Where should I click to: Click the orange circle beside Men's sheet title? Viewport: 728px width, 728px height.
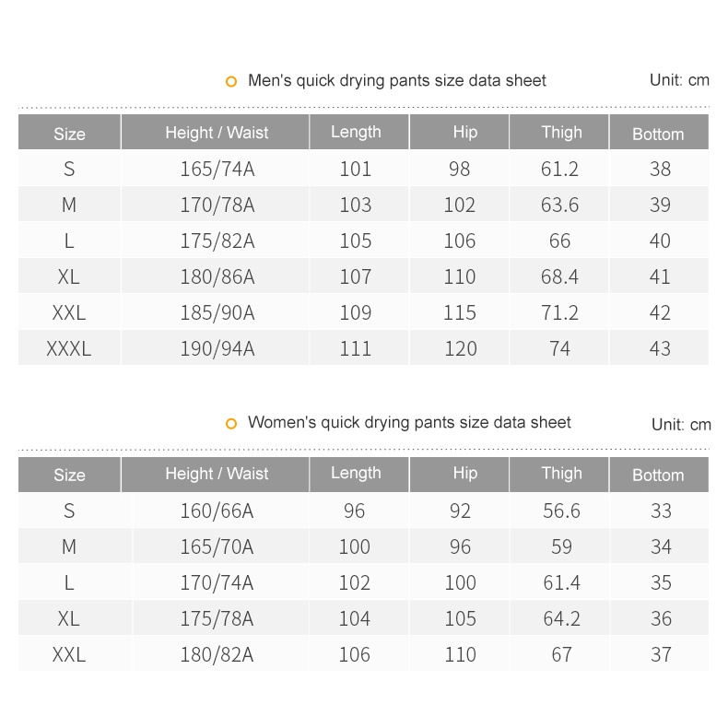pyautogui.click(x=231, y=82)
